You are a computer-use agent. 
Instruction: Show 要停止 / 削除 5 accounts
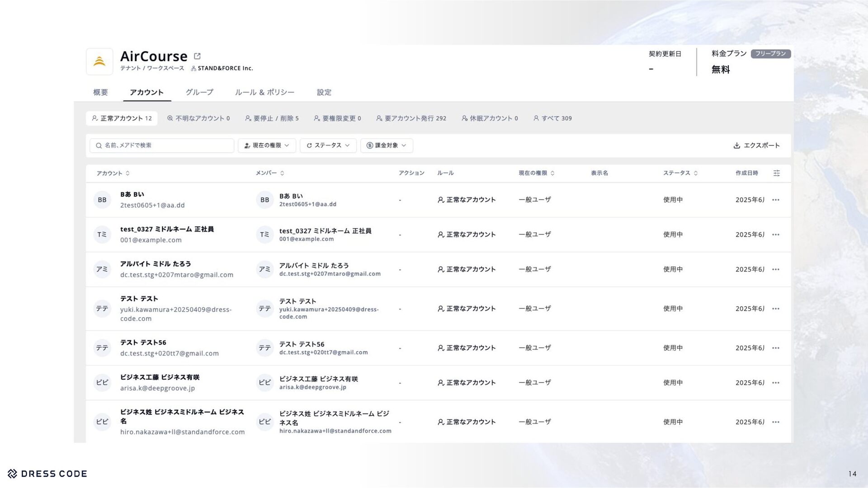pyautogui.click(x=272, y=118)
